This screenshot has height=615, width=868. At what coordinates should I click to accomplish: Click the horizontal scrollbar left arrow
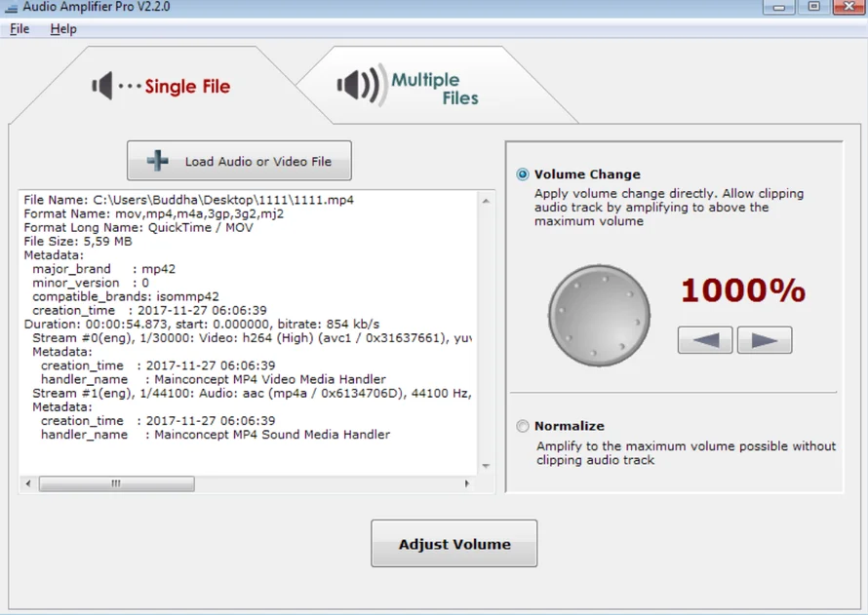coord(28,484)
